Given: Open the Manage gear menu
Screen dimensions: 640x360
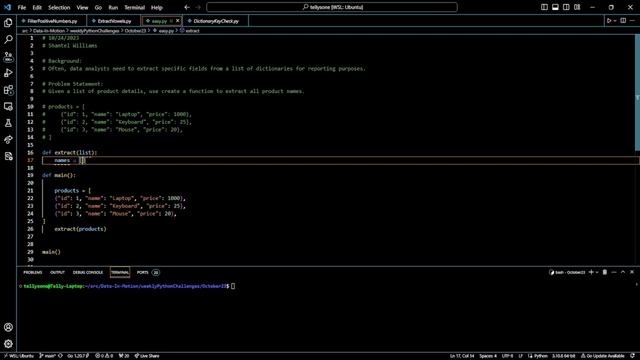Looking at the screenshot, I should click(8, 344).
